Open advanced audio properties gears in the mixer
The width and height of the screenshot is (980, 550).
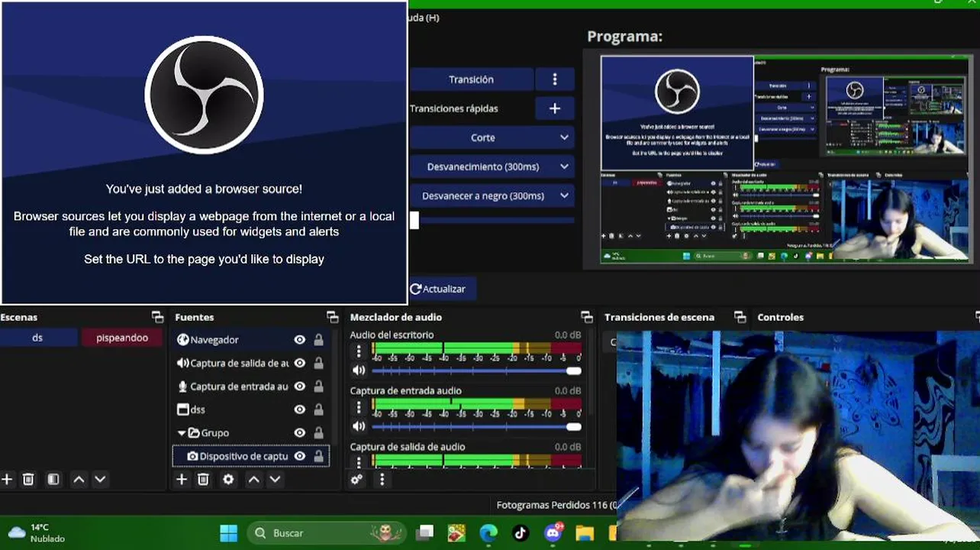(x=357, y=480)
